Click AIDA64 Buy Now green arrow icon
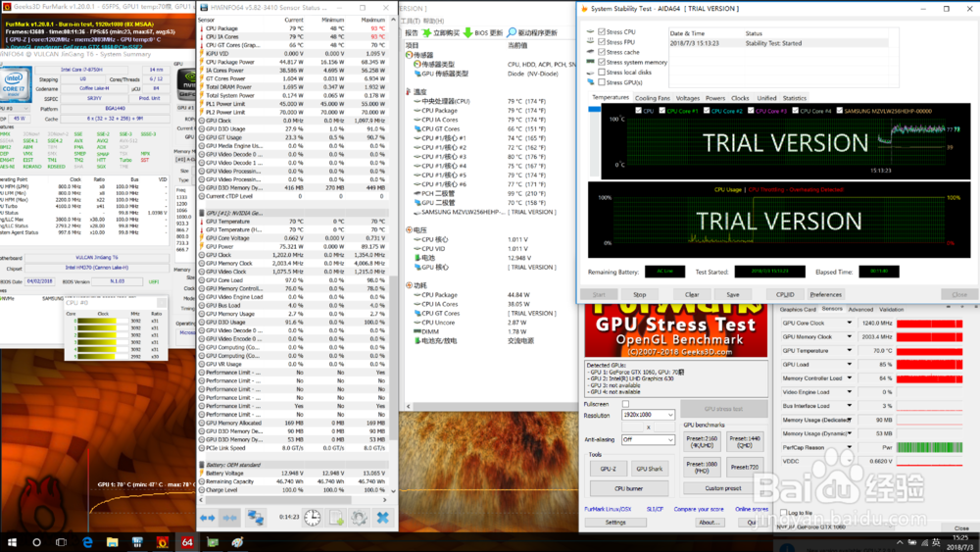 (427, 32)
